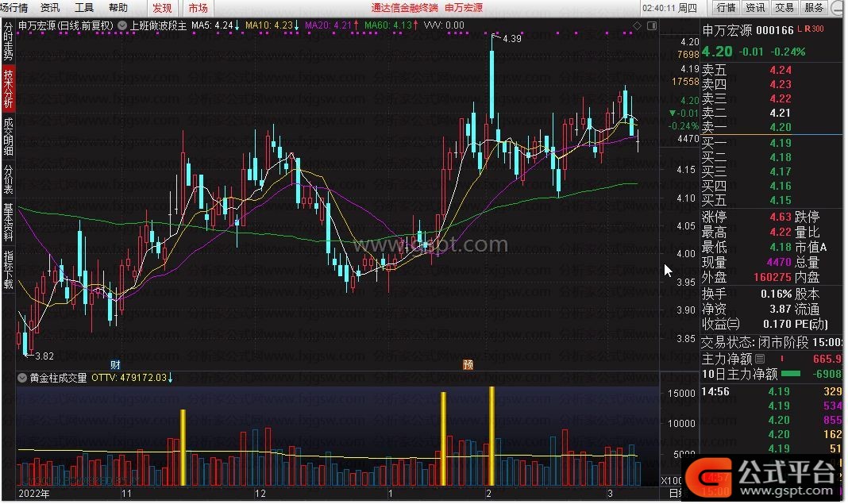This screenshot has height=504, width=848.
Task: Click the 现量 value 4470
Action: point(779,262)
